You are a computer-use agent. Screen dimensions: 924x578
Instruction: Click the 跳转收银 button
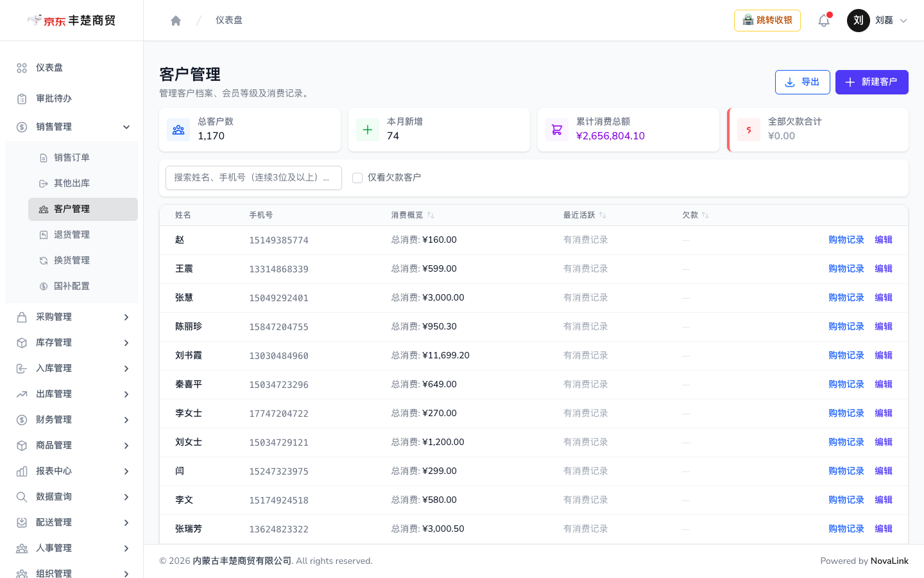pos(767,21)
